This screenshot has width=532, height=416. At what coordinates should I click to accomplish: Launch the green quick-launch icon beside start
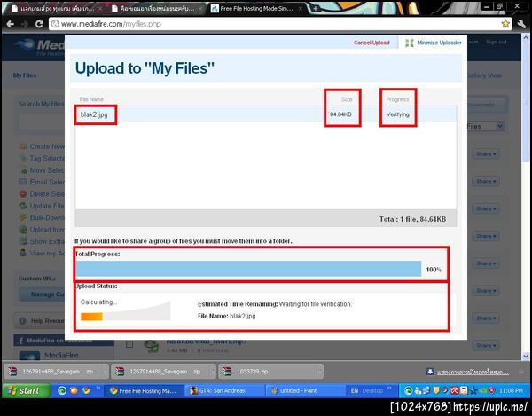(x=62, y=391)
